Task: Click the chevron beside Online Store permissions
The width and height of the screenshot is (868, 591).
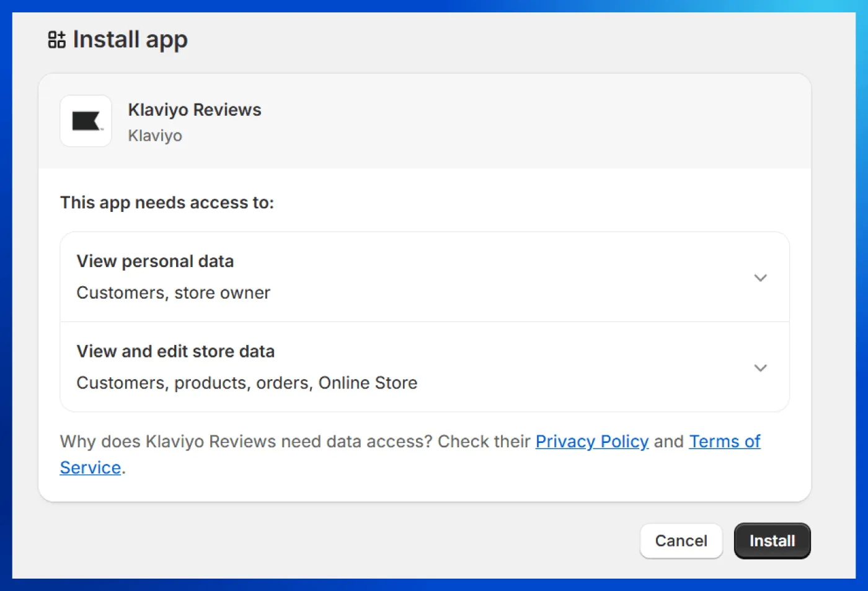Action: tap(761, 367)
